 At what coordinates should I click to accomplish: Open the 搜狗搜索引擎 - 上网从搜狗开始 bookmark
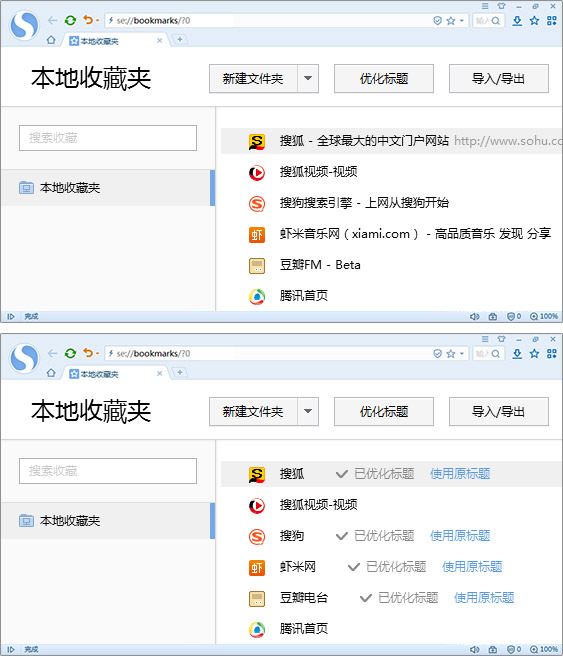click(364, 203)
